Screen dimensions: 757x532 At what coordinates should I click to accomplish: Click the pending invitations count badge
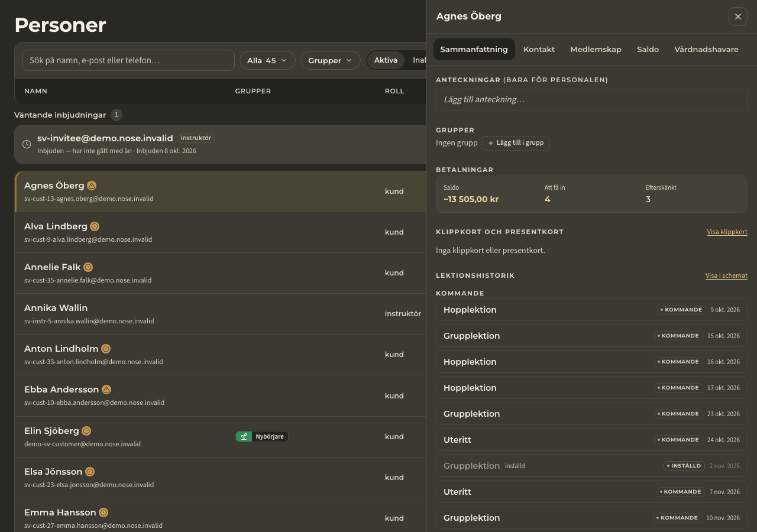point(117,115)
